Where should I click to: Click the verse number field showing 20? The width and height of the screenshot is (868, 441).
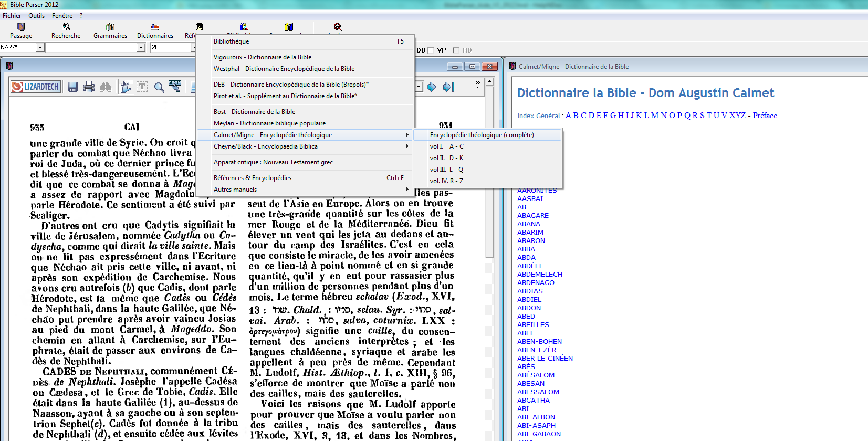click(x=172, y=48)
